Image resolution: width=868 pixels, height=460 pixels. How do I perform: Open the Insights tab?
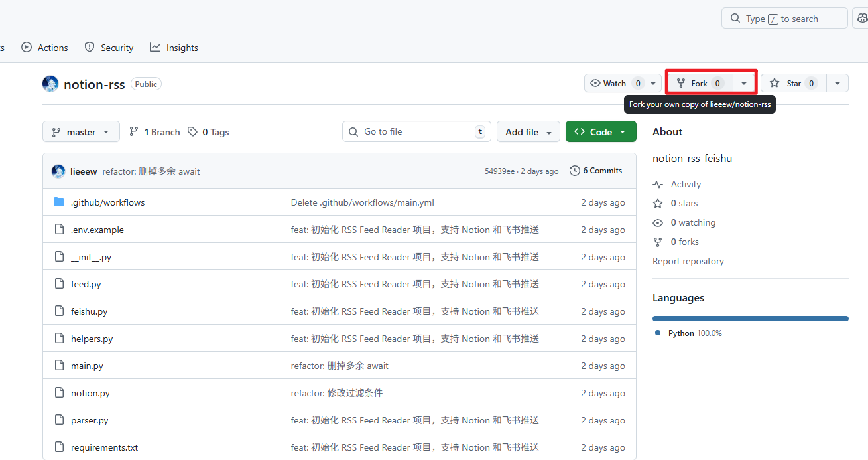click(x=174, y=48)
